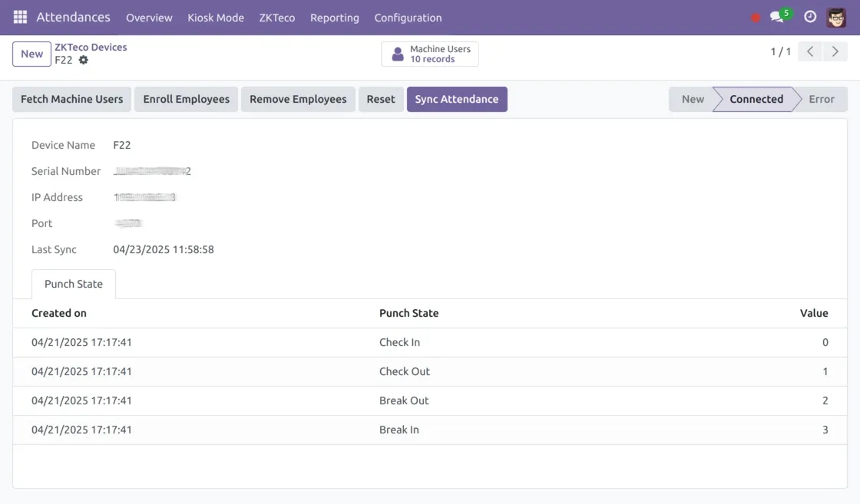Select the Check Out punch state row
The width and height of the screenshot is (860, 504).
(x=405, y=371)
